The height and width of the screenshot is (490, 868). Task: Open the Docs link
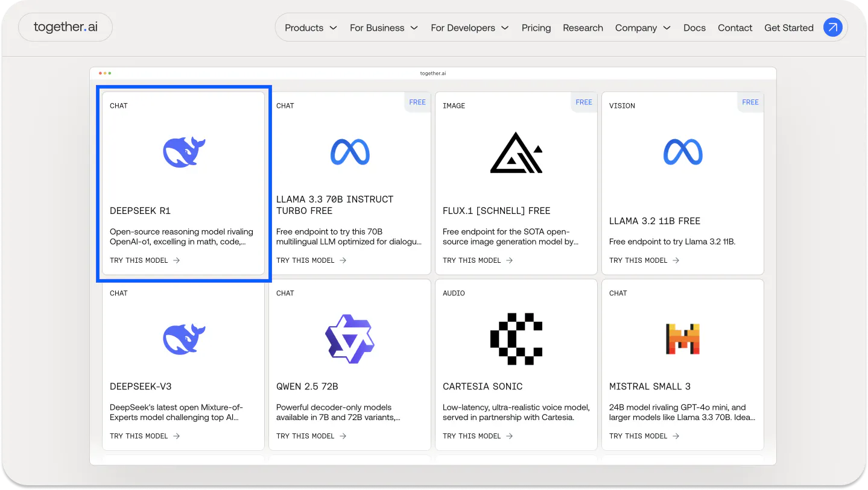tap(694, 28)
